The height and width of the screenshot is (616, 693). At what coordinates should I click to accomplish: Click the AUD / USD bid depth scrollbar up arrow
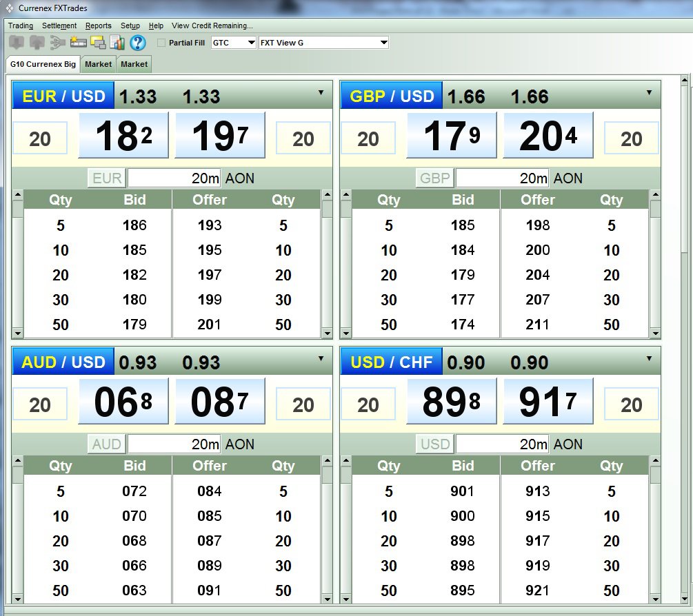pos(18,460)
